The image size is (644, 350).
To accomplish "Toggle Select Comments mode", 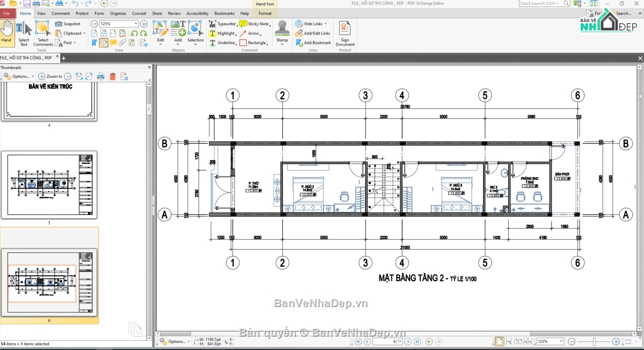I will click(42, 32).
